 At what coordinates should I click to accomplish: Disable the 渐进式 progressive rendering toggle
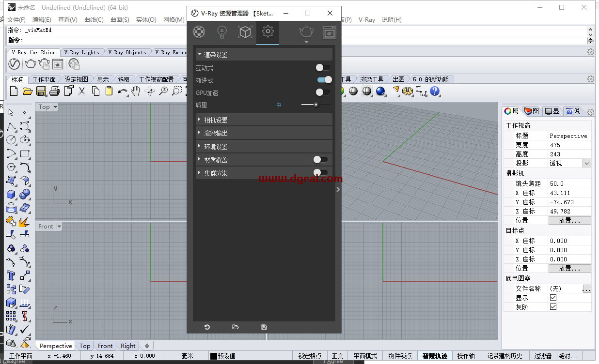coord(323,80)
